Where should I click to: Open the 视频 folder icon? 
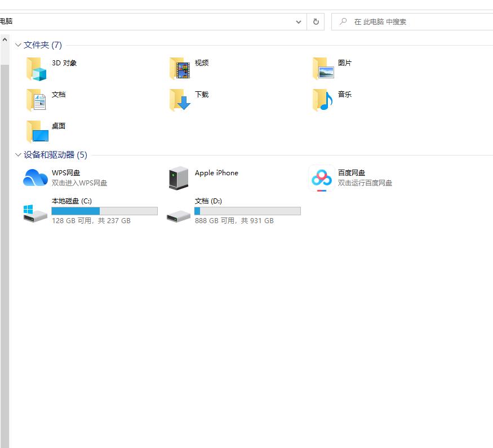tap(180, 68)
